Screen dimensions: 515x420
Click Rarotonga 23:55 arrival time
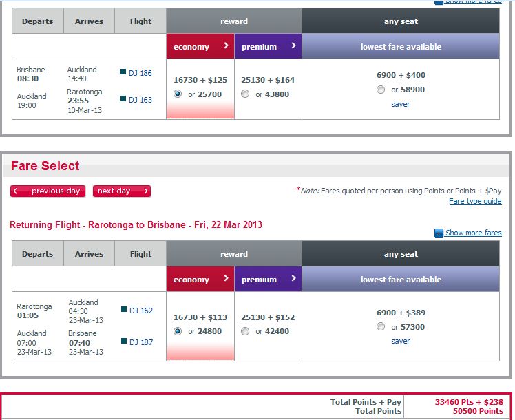pos(78,101)
